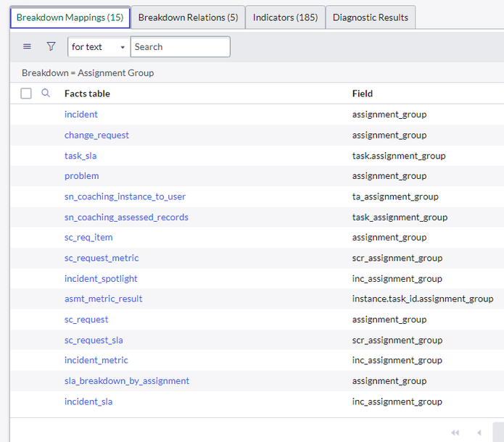The width and height of the screenshot is (504, 442).
Task: Open the incident facts table link
Action: [x=81, y=114]
